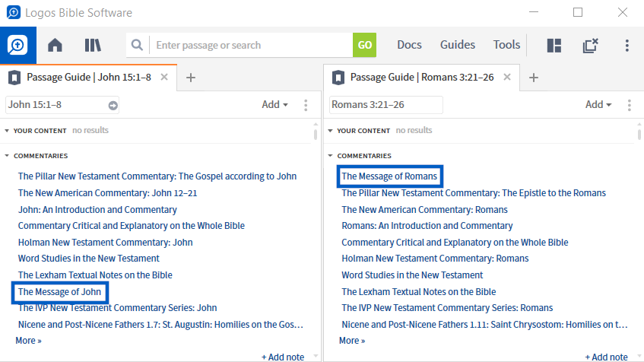
Task: Click the search magnifier icon
Action: pos(137,45)
